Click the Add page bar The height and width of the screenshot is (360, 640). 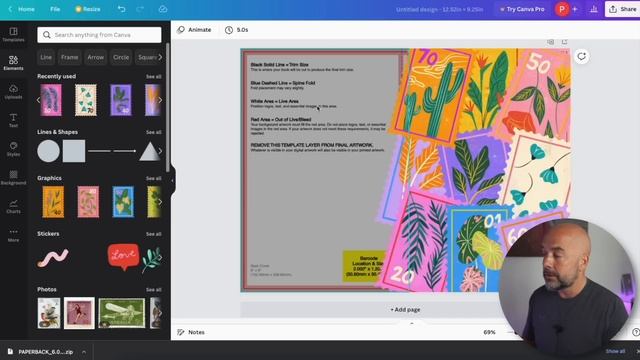click(x=405, y=310)
